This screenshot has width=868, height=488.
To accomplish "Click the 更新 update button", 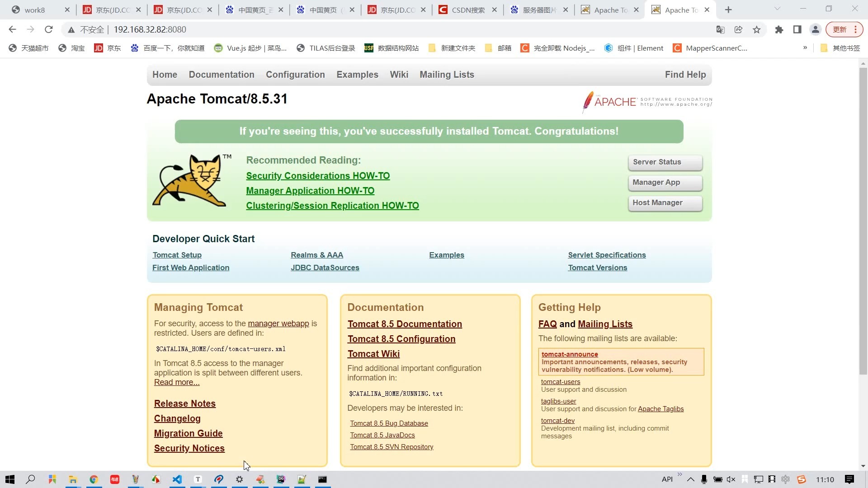I will click(844, 29).
